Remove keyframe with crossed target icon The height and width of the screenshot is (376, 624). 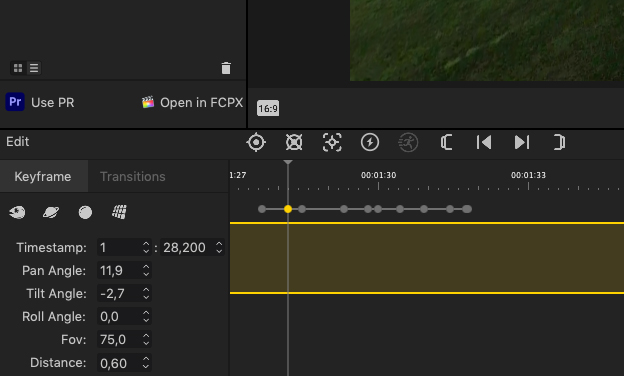pyautogui.click(x=294, y=142)
